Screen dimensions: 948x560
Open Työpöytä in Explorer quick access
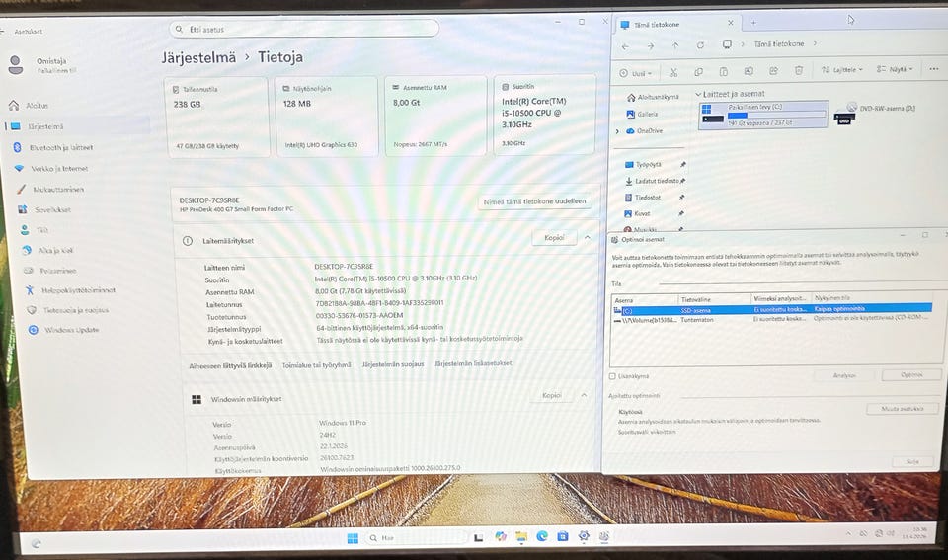(643, 165)
